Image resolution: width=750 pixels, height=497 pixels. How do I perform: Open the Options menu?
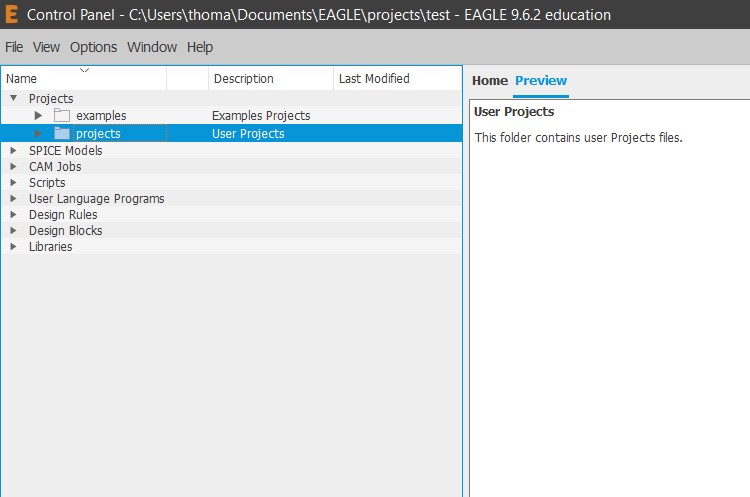pyautogui.click(x=93, y=47)
